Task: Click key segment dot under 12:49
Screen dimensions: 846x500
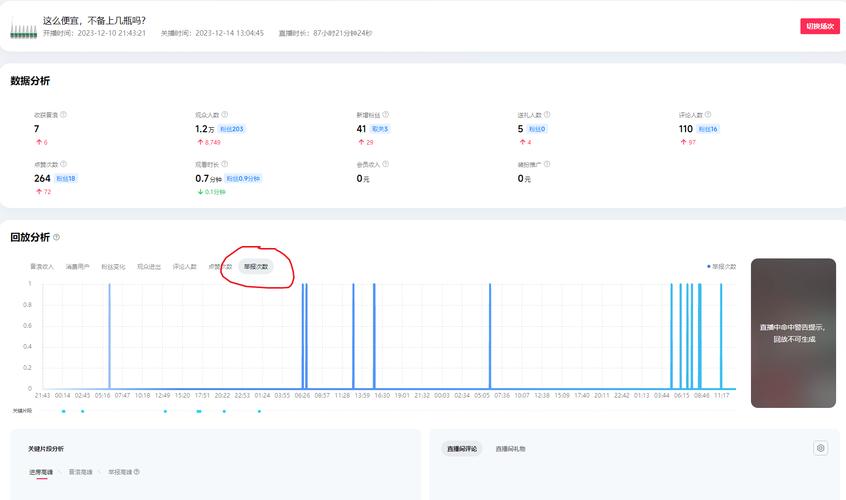Action: click(165, 412)
